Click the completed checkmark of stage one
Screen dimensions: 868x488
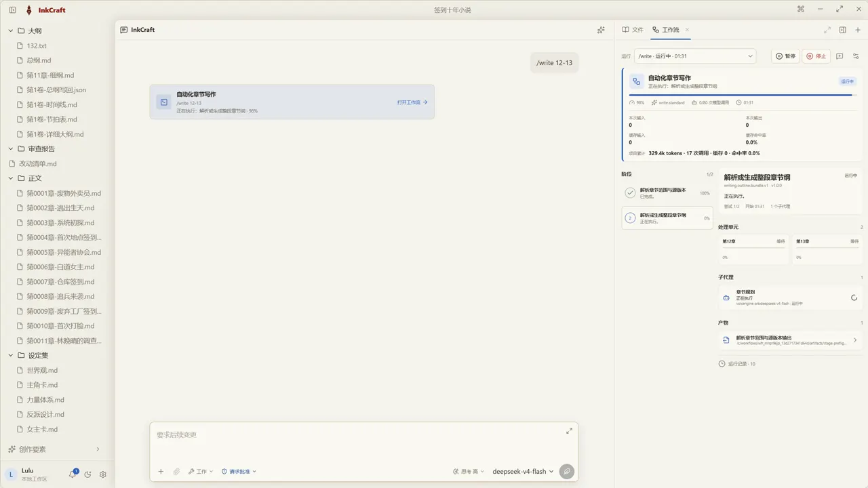[x=630, y=193]
